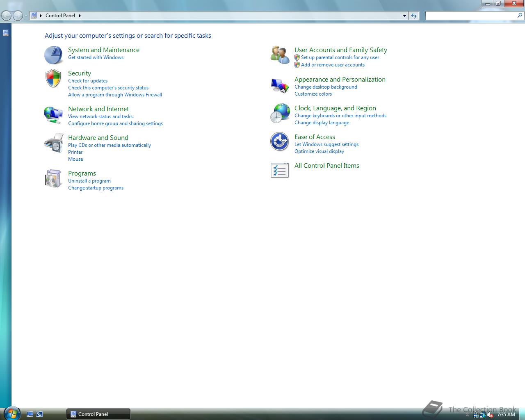
Task: Click the Network and Internet globe icon
Action: pyautogui.click(x=53, y=114)
